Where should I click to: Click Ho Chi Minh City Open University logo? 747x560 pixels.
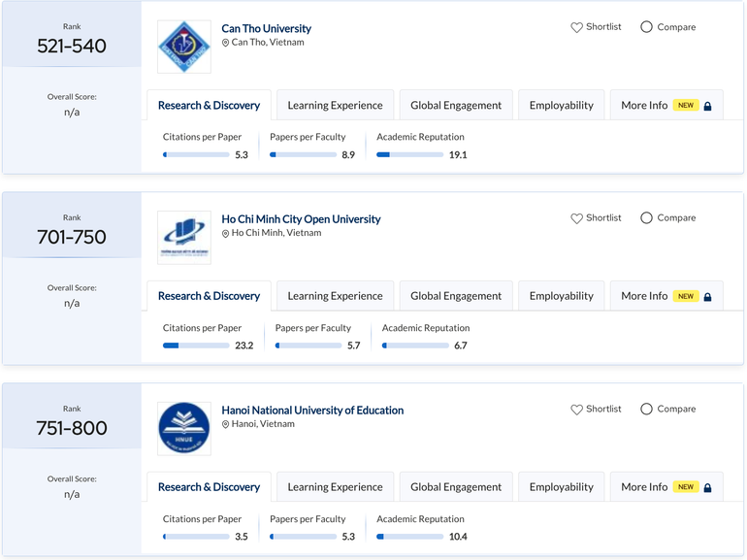click(x=184, y=238)
